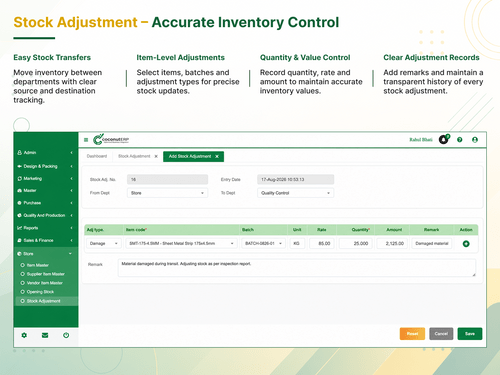Image resolution: width=500 pixels, height=375 pixels.
Task: Expand the Master menu chevron
Action: (x=71, y=191)
